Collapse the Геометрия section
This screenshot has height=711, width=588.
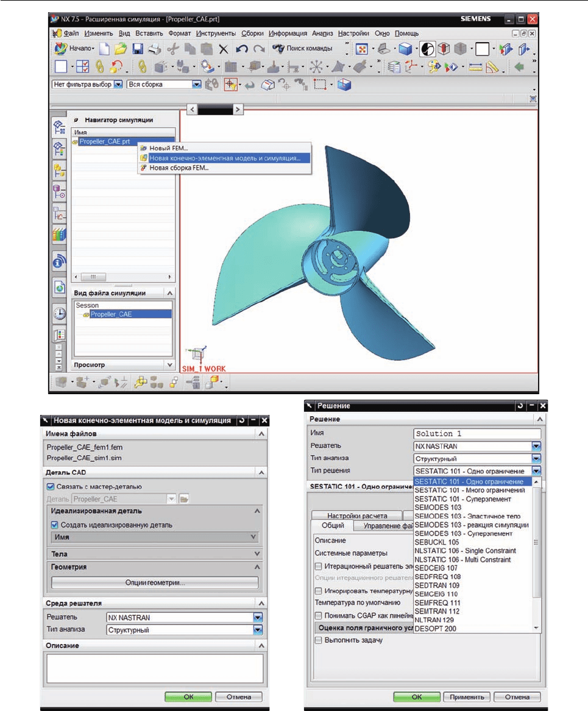(x=257, y=567)
